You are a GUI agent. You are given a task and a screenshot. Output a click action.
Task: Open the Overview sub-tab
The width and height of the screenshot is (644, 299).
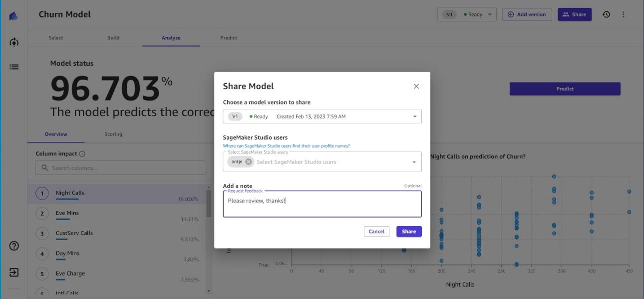(56, 134)
